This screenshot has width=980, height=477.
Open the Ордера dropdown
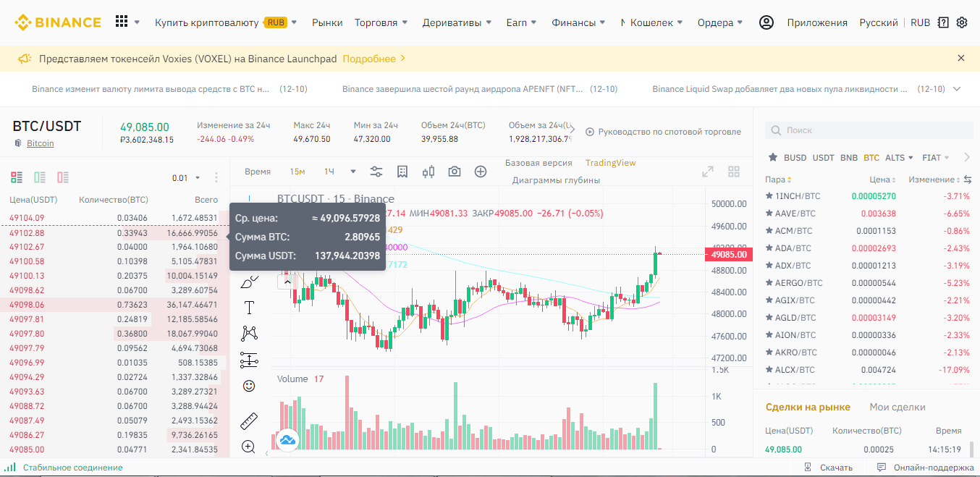(x=720, y=22)
